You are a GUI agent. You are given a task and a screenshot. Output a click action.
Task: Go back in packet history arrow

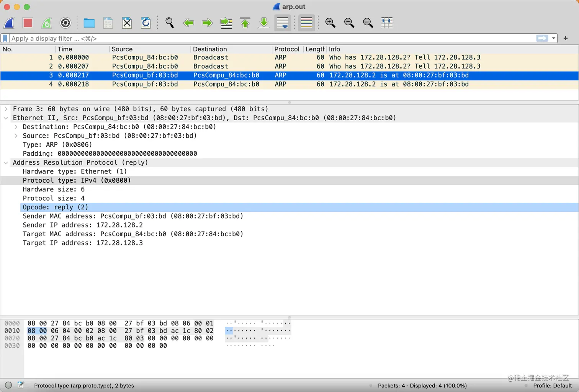tap(188, 23)
